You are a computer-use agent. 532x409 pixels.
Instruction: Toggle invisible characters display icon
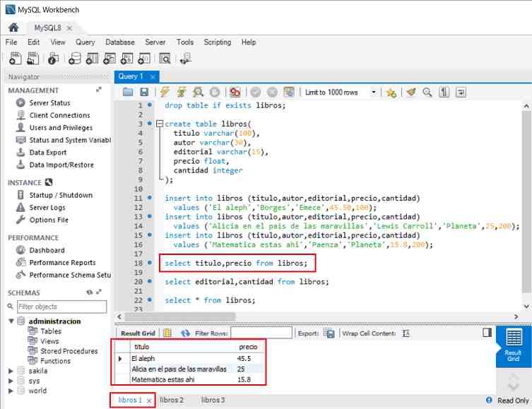coord(444,93)
